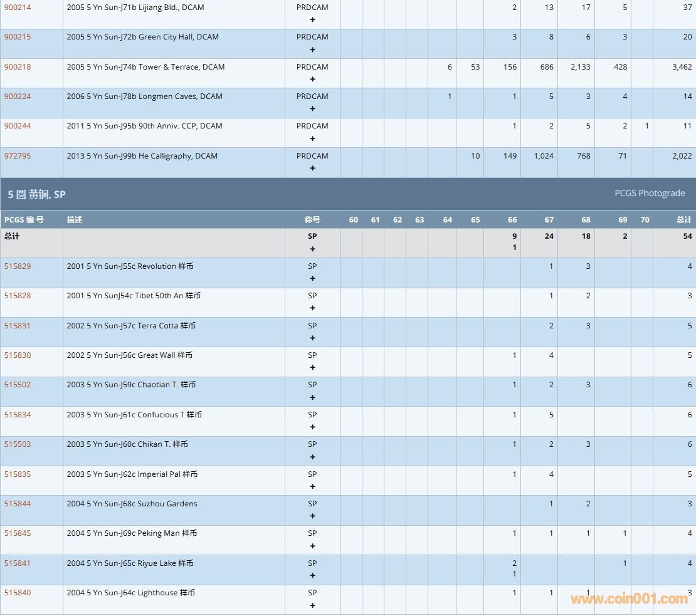Expand plus under SP in 总计 row
This screenshot has width=696, height=616.
tap(312, 249)
